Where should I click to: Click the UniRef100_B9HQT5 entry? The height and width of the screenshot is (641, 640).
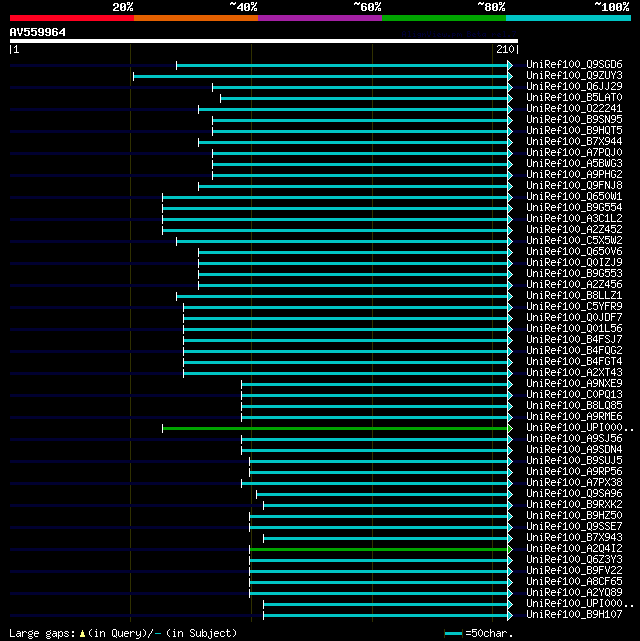(x=574, y=131)
